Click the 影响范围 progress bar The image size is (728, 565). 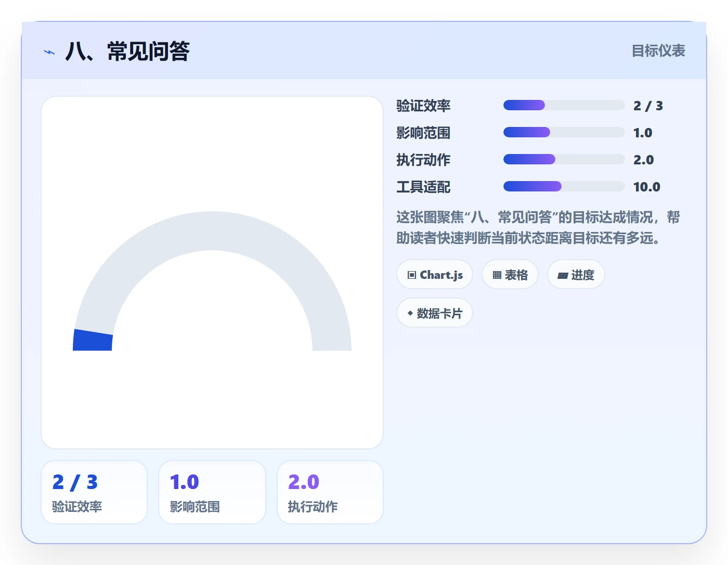point(564,132)
